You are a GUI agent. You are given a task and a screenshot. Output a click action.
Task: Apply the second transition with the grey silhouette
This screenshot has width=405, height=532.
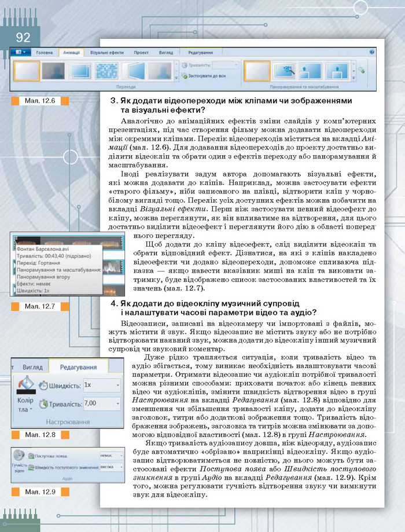pyautogui.click(x=53, y=71)
